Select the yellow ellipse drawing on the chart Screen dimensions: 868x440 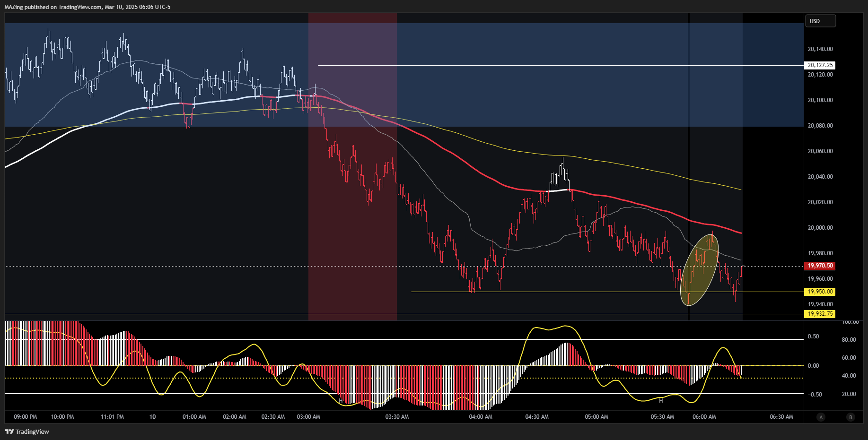[700, 270]
